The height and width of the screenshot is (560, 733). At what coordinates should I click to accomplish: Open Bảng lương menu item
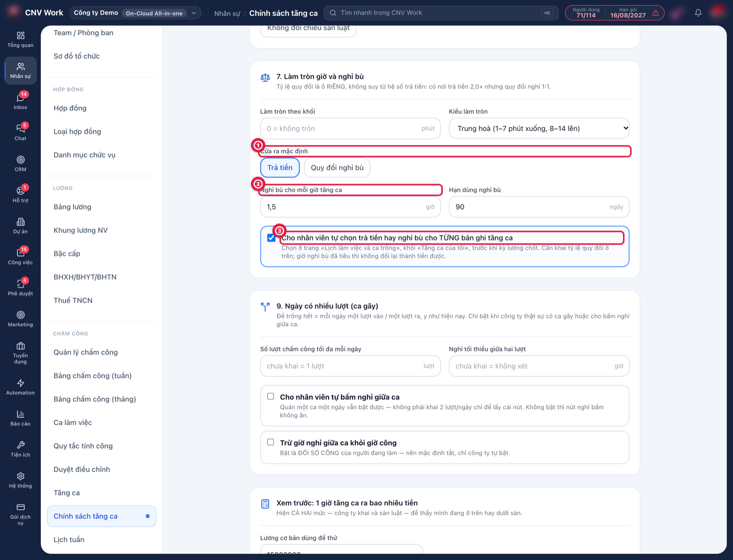pos(72,207)
